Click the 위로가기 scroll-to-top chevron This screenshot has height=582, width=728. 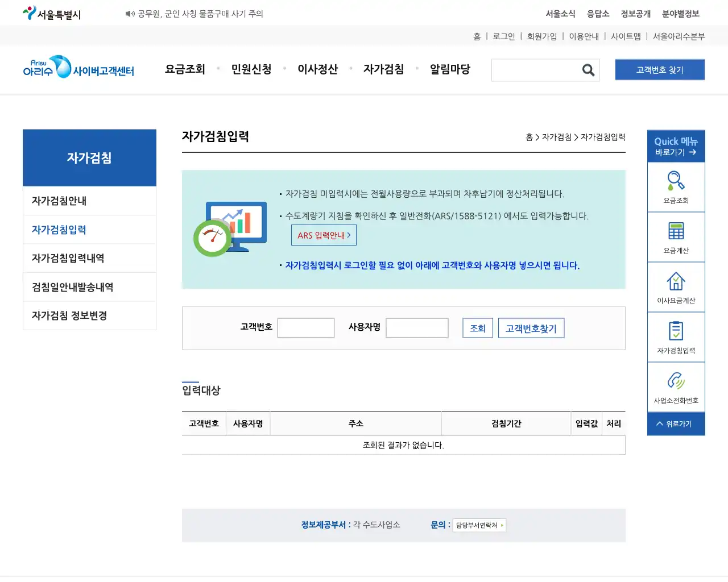coord(676,423)
